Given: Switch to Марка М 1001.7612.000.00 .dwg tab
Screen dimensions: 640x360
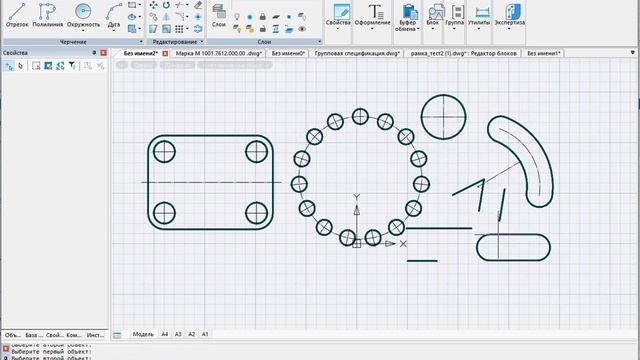Looking at the screenshot, I should click(219, 53).
